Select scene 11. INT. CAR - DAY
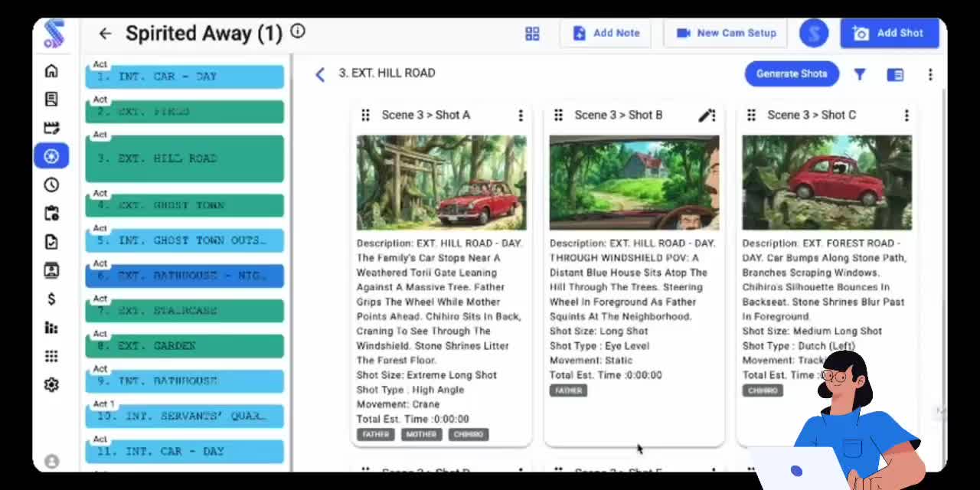This screenshot has height=490, width=980. pyautogui.click(x=185, y=451)
